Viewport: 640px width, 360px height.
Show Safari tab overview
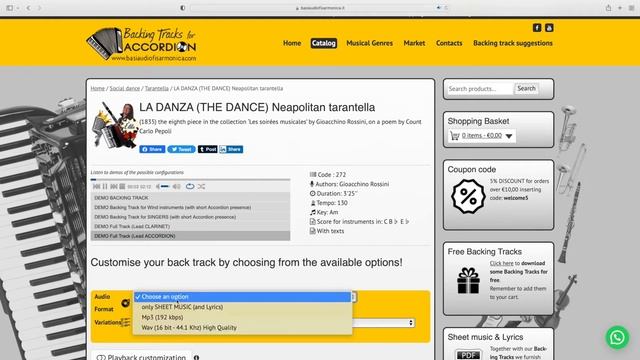[631, 8]
